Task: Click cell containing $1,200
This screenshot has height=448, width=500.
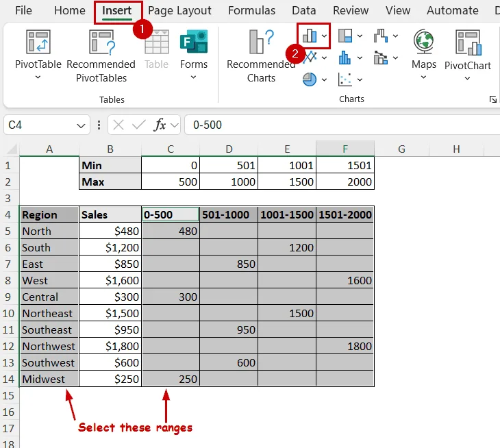Action: pos(110,247)
